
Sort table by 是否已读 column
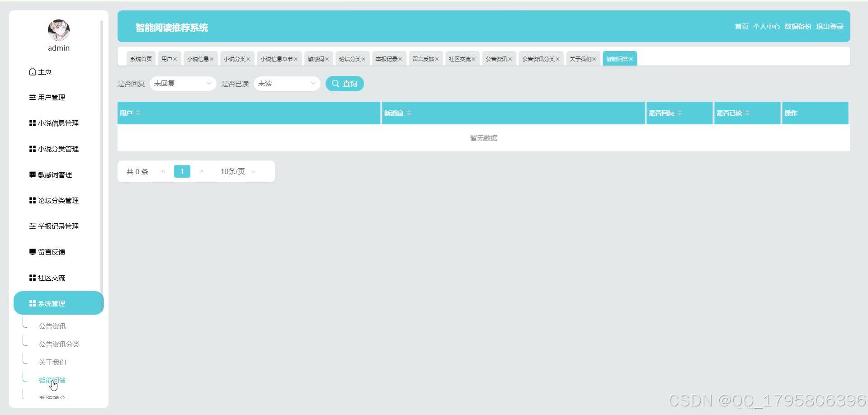(747, 113)
